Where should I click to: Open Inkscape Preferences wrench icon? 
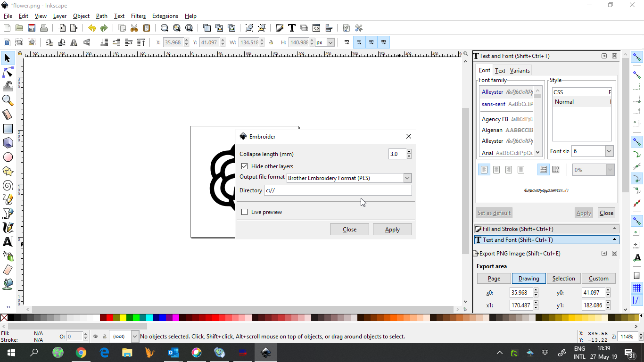(359, 28)
